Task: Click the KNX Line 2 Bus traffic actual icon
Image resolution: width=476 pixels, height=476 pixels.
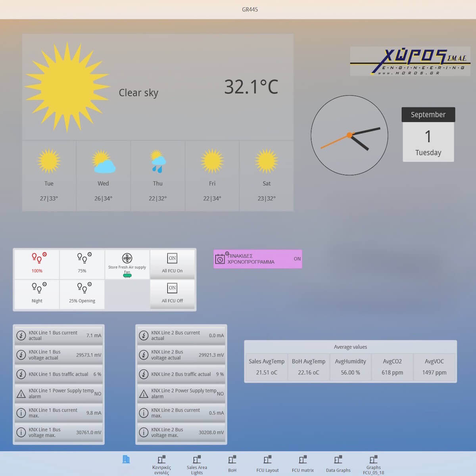Action: [144, 374]
